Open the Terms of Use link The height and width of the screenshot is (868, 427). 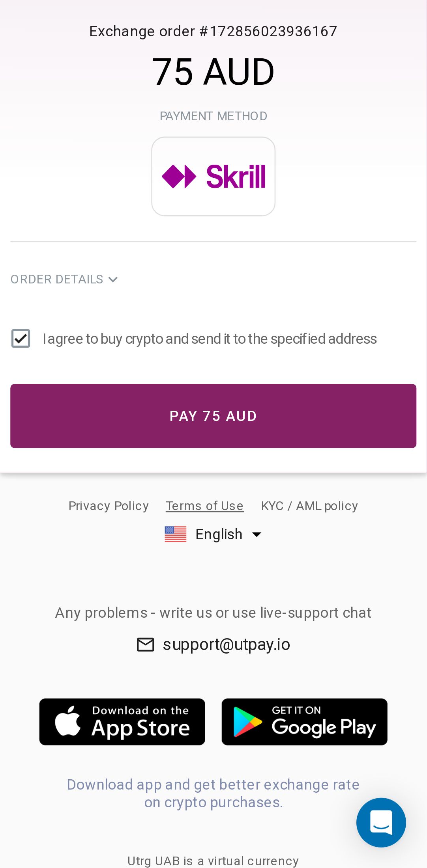[205, 506]
